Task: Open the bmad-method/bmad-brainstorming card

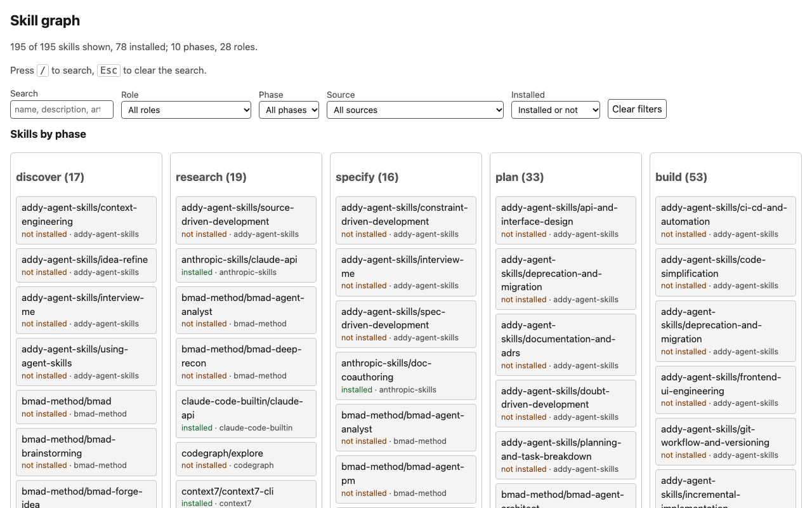Action: [x=86, y=452]
